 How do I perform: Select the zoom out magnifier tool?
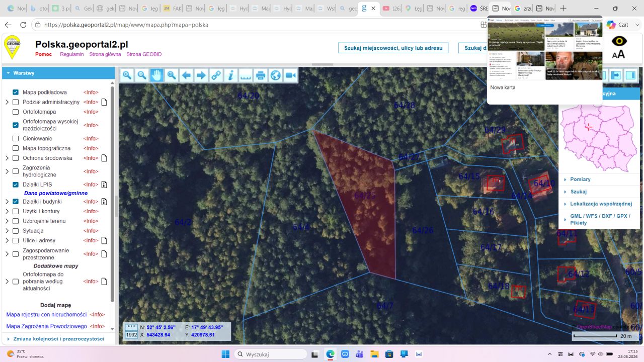142,75
